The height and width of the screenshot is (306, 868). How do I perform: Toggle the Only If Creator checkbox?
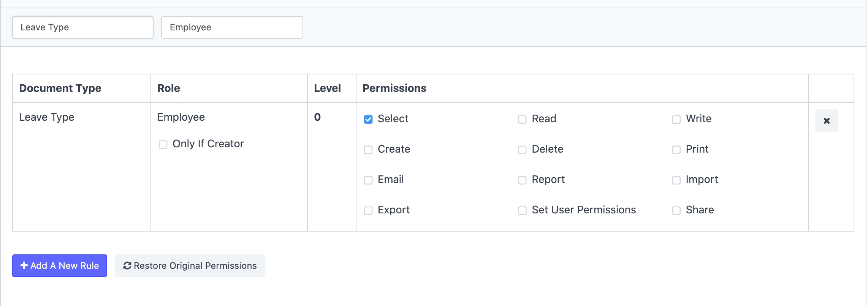[163, 145]
